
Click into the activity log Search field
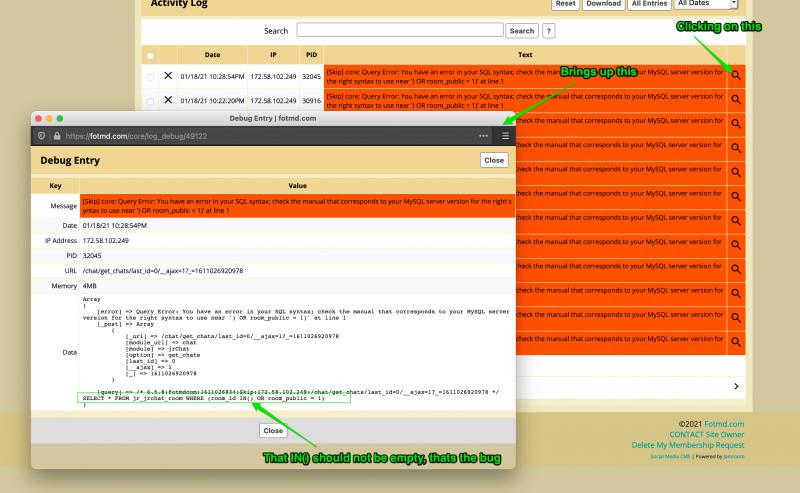coord(400,31)
